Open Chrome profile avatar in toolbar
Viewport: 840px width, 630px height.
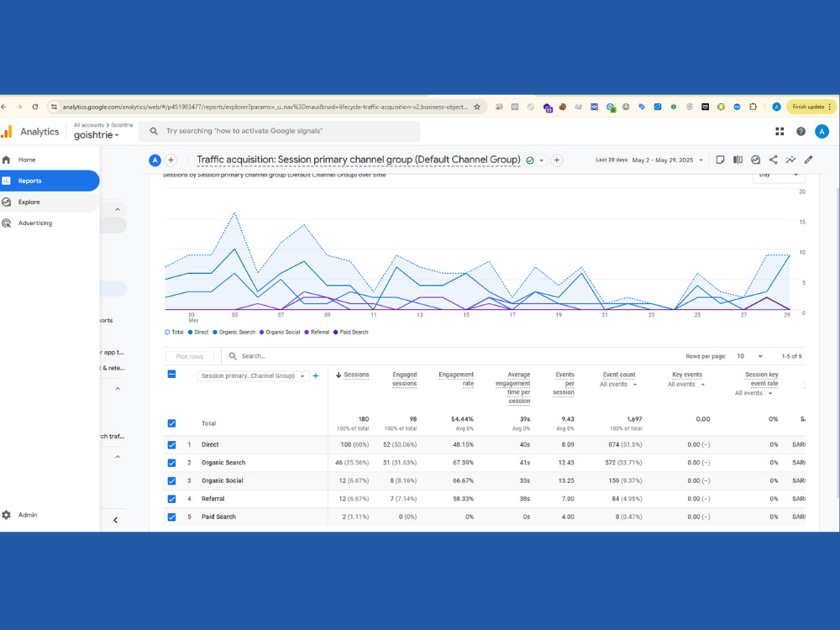click(x=775, y=107)
